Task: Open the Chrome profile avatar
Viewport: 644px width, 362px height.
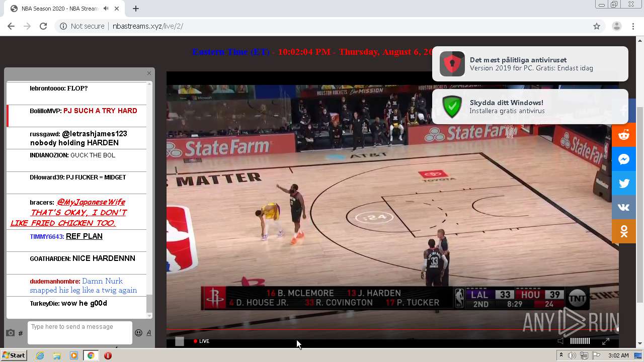Action: [617, 26]
